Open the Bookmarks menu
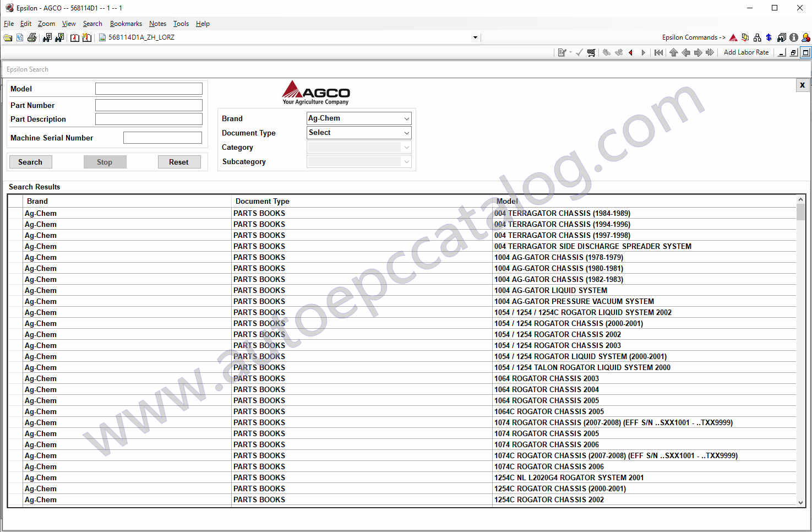This screenshot has height=532, width=812. pos(126,24)
